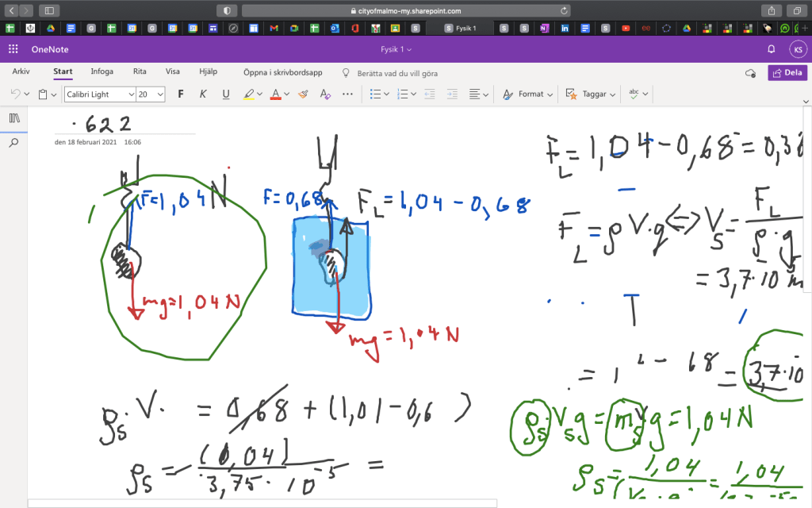
Task: Switch to the Rita tab
Action: [140, 71]
